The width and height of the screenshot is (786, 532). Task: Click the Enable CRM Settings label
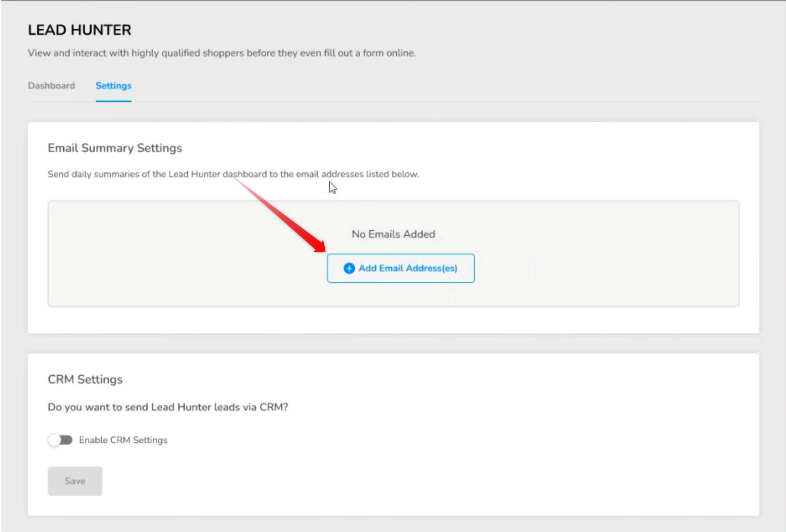(123, 440)
